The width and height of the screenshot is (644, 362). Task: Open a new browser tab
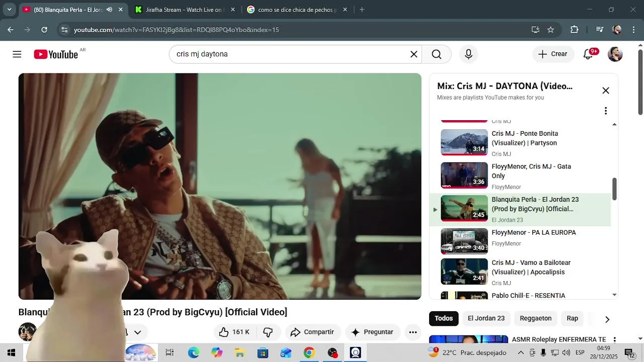click(x=362, y=10)
